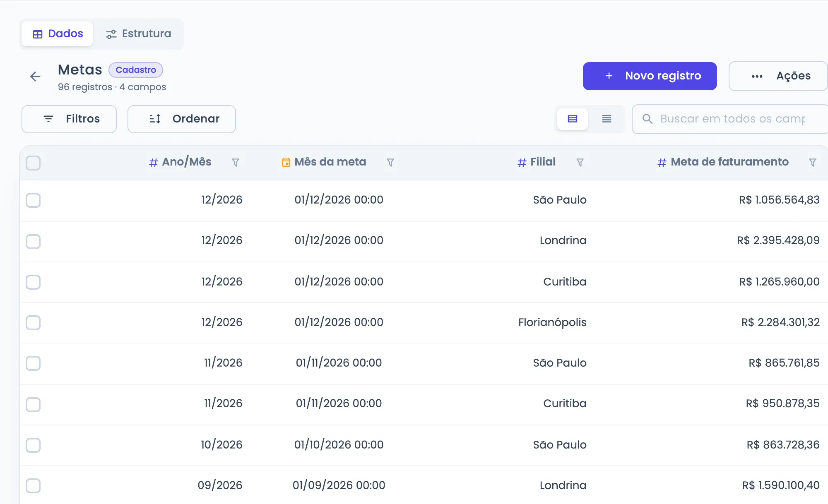Click the value R$ 1.590.100,40
Screen dimensions: 828x504
781,485
